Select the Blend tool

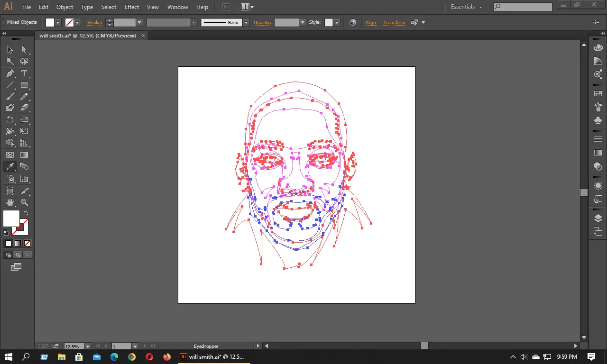coord(24,166)
